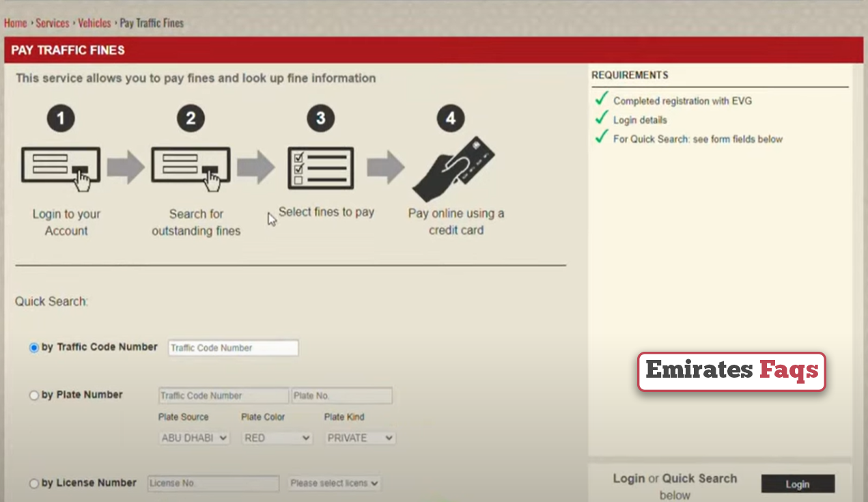This screenshot has width=868, height=502.
Task: Open the 'Vehicles' breadcrumb menu item
Action: pos(94,23)
